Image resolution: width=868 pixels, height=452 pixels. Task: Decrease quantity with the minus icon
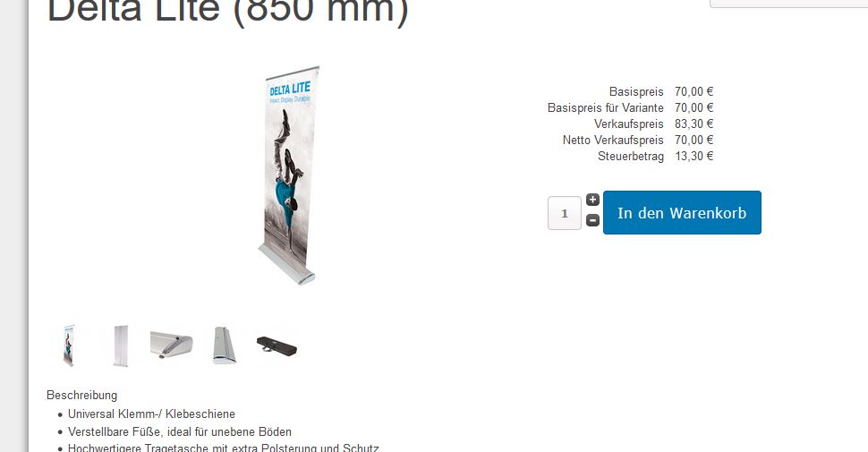point(592,220)
